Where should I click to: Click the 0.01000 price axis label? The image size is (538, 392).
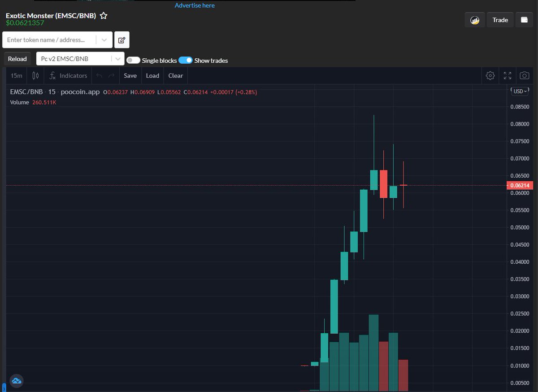520,366
